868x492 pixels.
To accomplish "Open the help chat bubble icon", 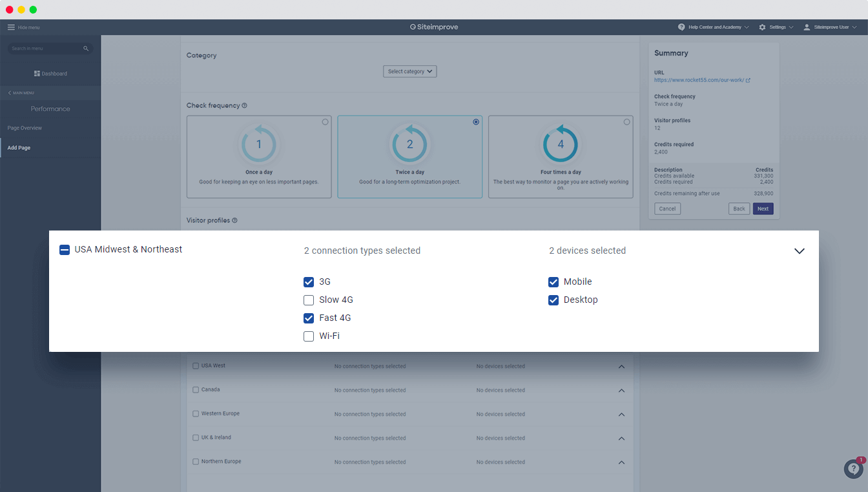I will (853, 469).
